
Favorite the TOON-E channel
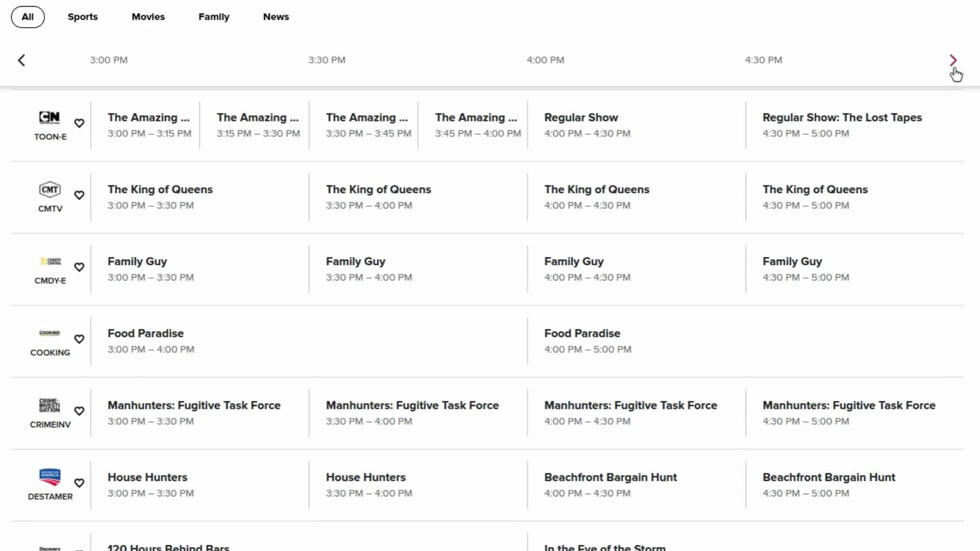pyautogui.click(x=79, y=123)
